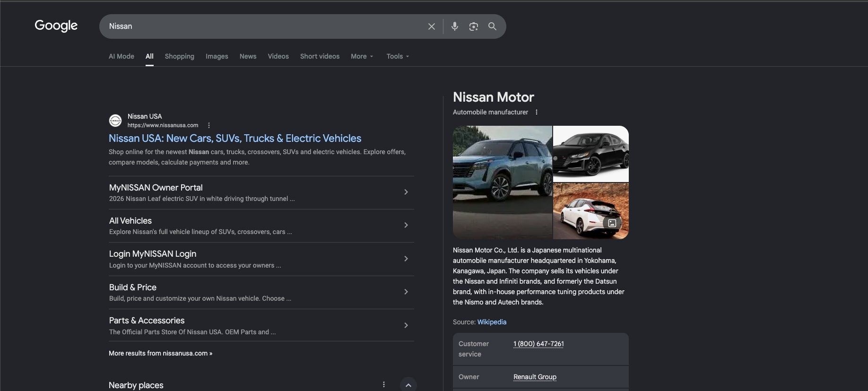The height and width of the screenshot is (391, 868).
Task: Open three-dot options for Nearby places
Action: (x=383, y=384)
